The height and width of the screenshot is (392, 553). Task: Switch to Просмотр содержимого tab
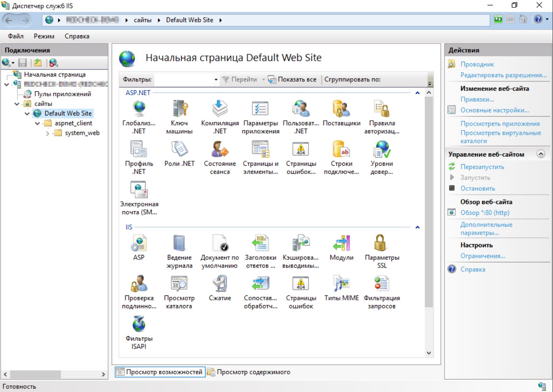click(x=249, y=372)
